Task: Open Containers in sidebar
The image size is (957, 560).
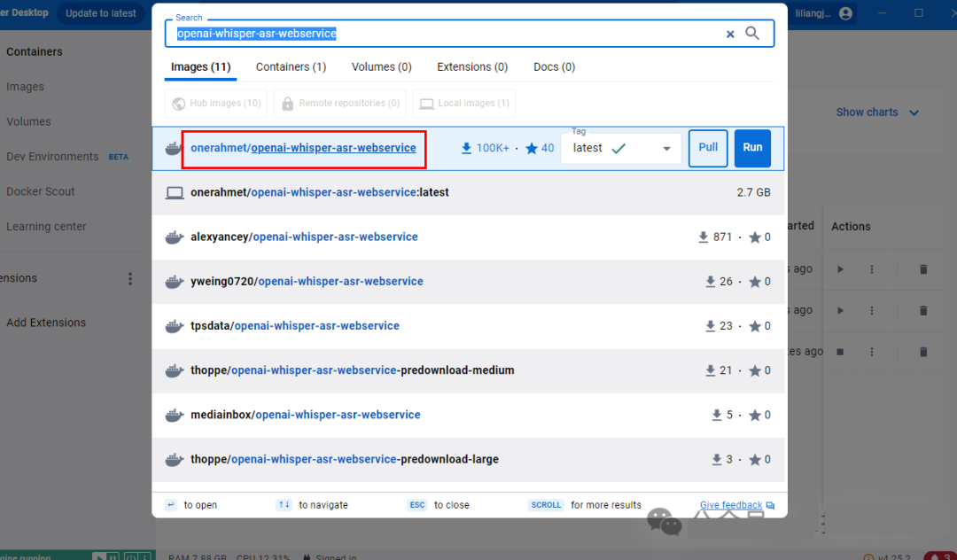Action: 35,52
